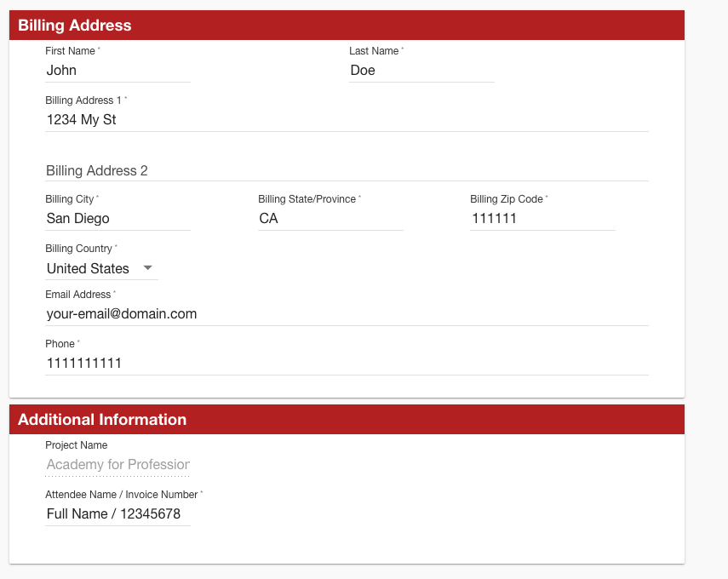Open the Billing Country dropdown
The image size is (728, 579).
(x=101, y=268)
